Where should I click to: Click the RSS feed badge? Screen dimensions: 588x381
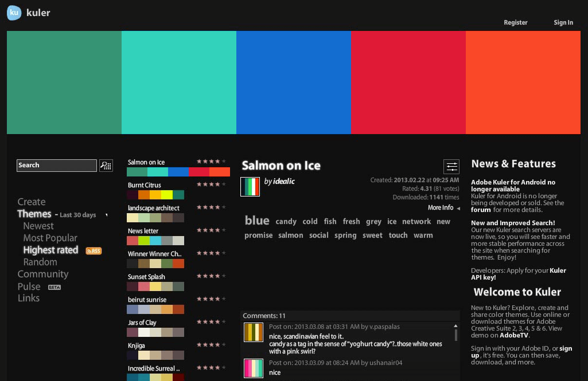click(94, 251)
